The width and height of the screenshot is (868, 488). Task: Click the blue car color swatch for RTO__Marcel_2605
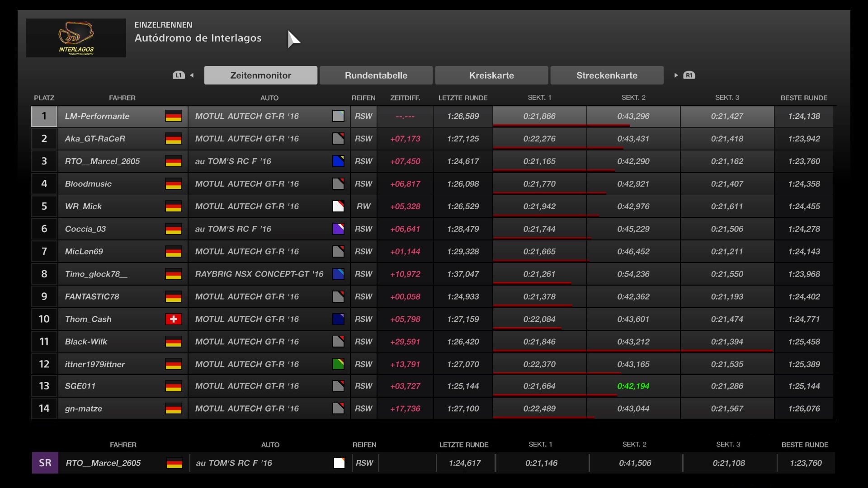coord(338,161)
